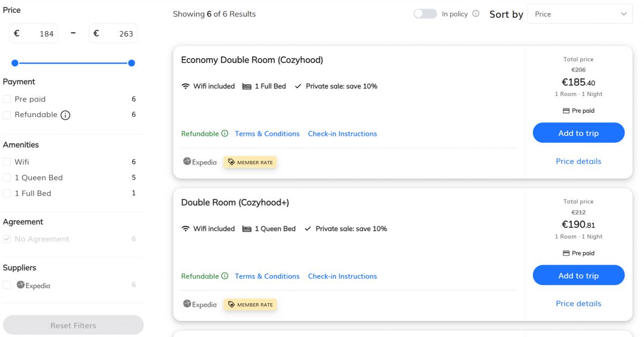Add Economy Double Room to trip
Viewport: 644px width, 337px height.
pos(578,133)
